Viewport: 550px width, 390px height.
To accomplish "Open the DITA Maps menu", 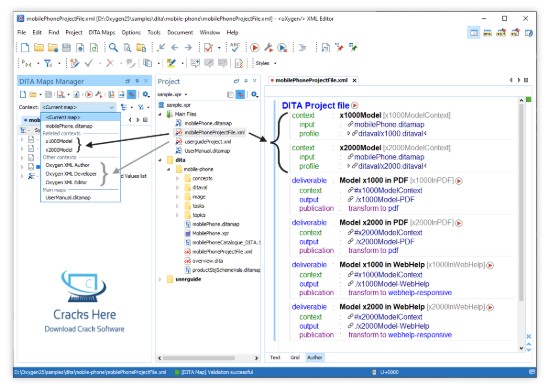I will 102,33.
